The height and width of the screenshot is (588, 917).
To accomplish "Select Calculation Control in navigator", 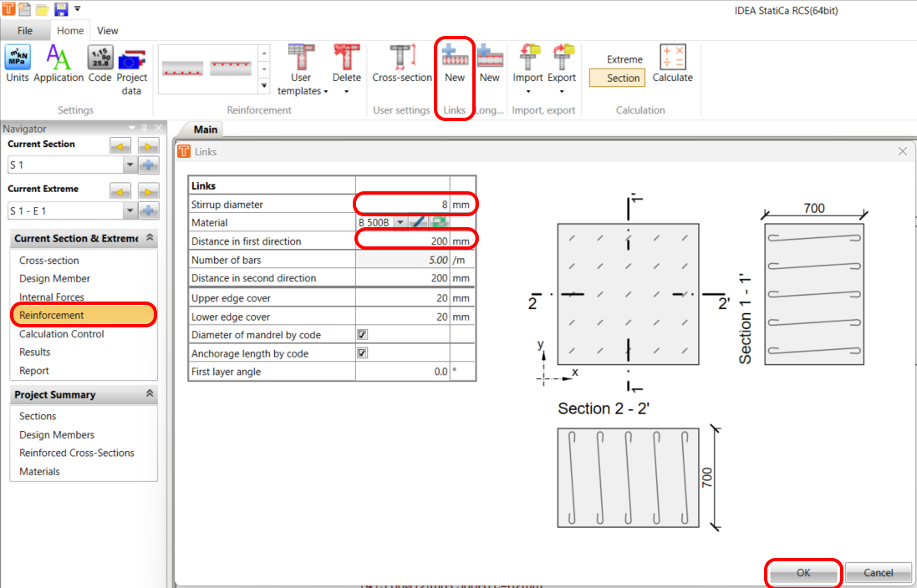I will point(62,334).
